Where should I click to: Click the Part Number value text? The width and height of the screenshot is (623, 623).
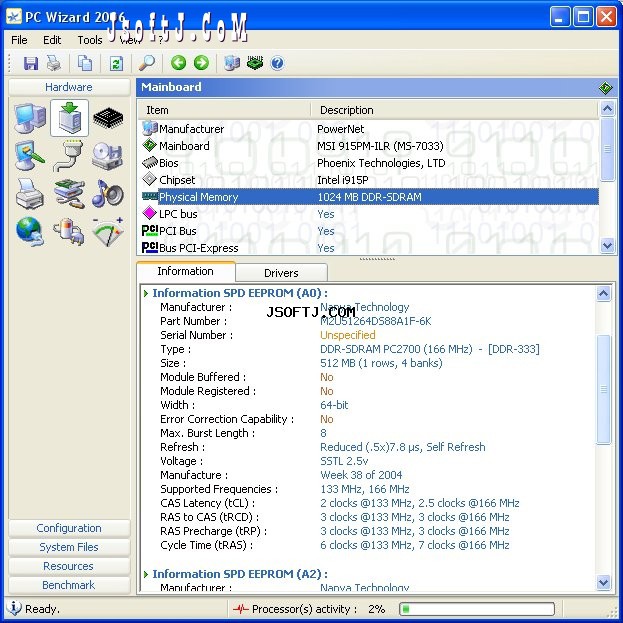click(375, 321)
